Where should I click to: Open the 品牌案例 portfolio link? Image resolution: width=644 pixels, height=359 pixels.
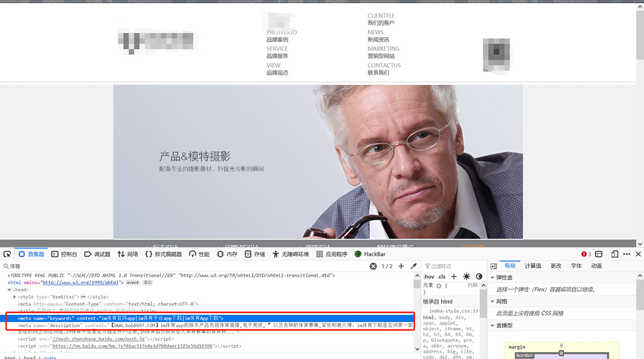(277, 40)
